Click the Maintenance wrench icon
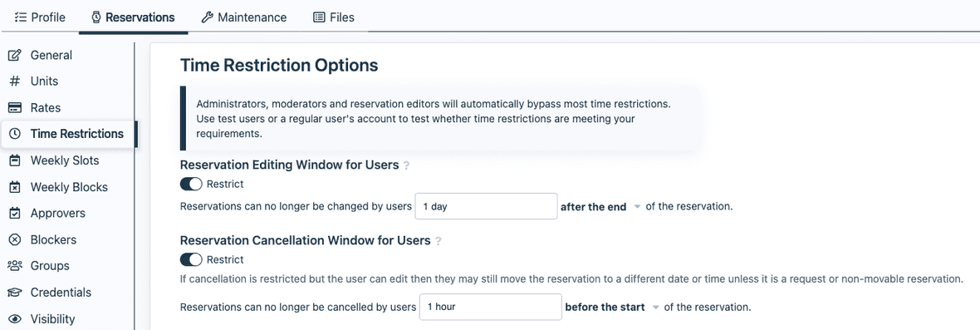 (207, 17)
